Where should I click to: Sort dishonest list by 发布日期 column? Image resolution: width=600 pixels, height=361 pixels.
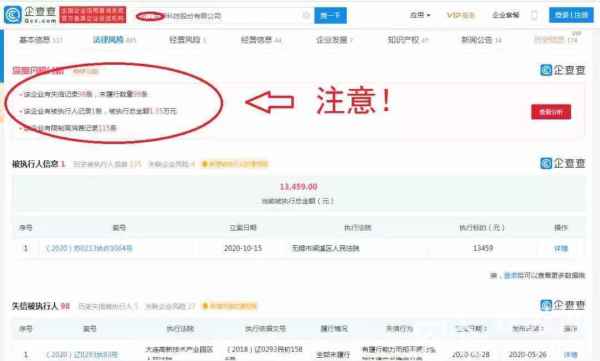tap(528, 328)
